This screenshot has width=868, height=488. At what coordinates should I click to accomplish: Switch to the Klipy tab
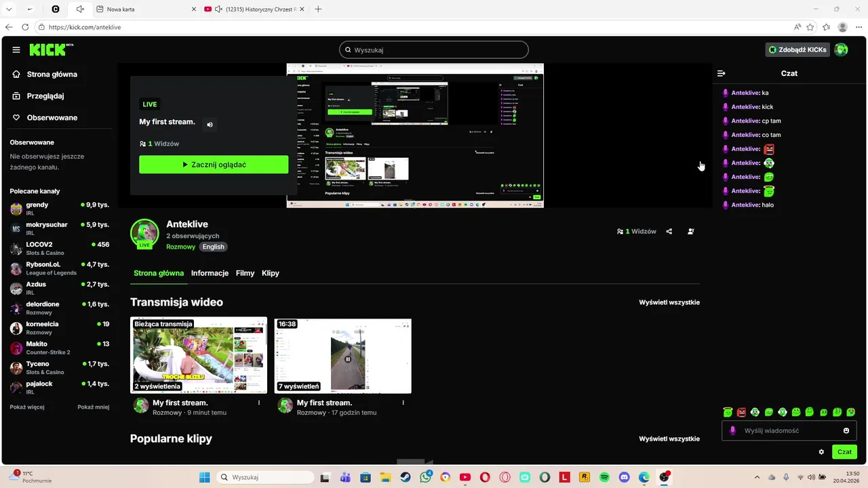tap(271, 273)
